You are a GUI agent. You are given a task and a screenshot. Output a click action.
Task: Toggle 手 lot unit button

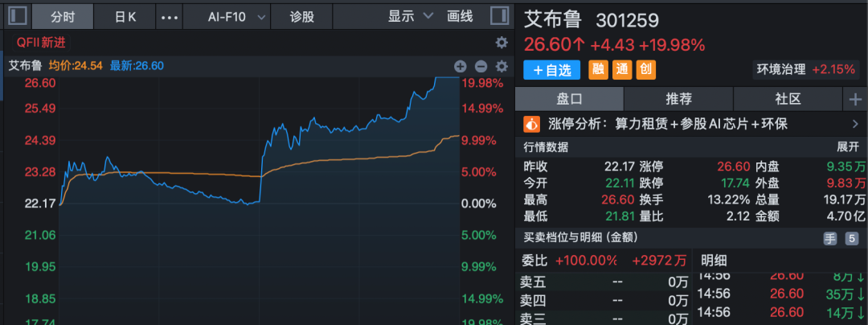(829, 239)
